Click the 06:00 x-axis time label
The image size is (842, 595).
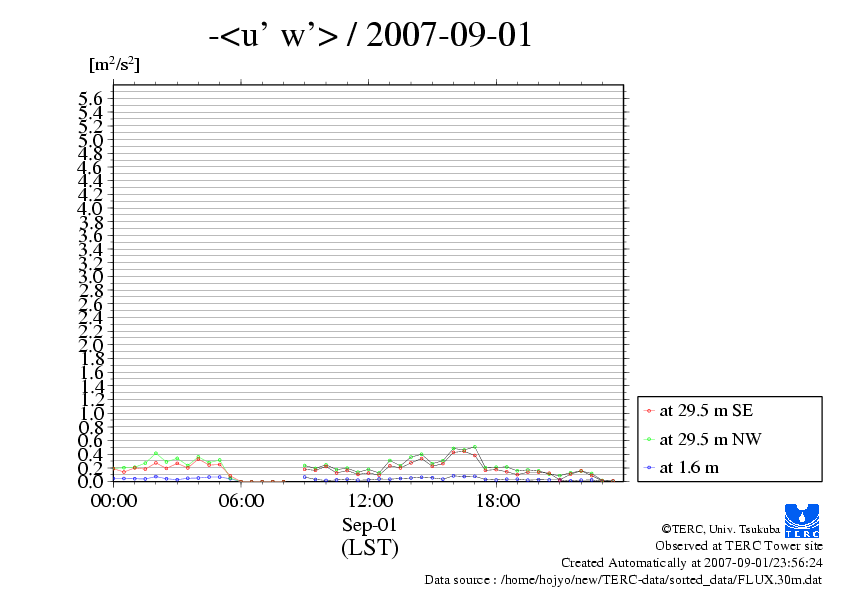click(x=241, y=500)
